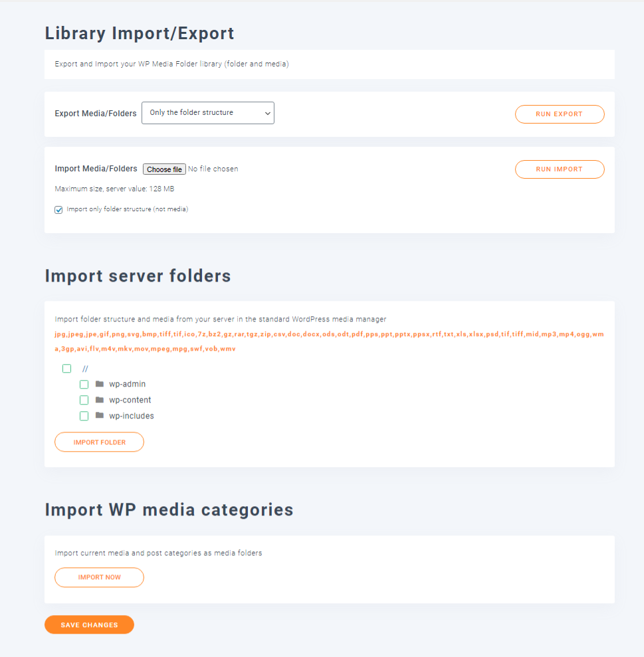Click the wp-admin folder icon

click(x=100, y=384)
